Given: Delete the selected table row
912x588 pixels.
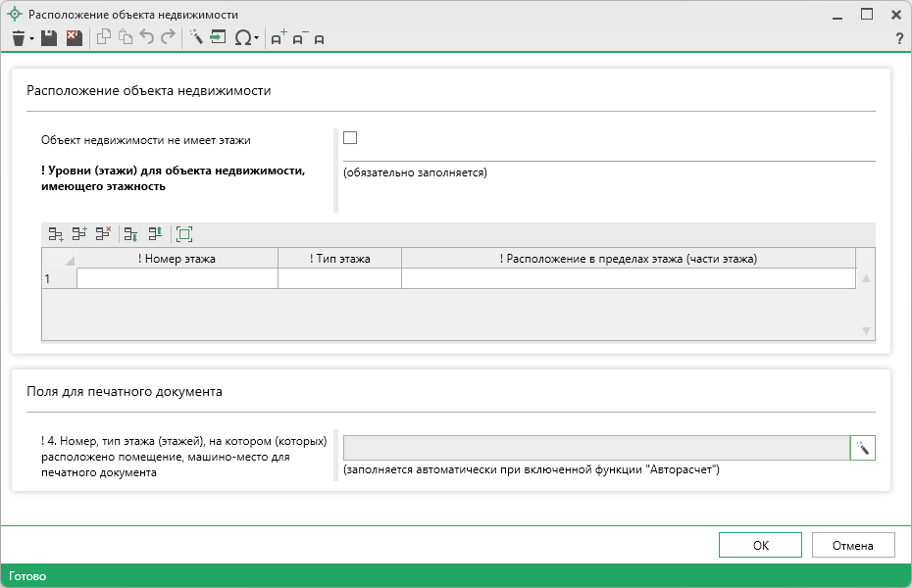Looking at the screenshot, I should [103, 234].
